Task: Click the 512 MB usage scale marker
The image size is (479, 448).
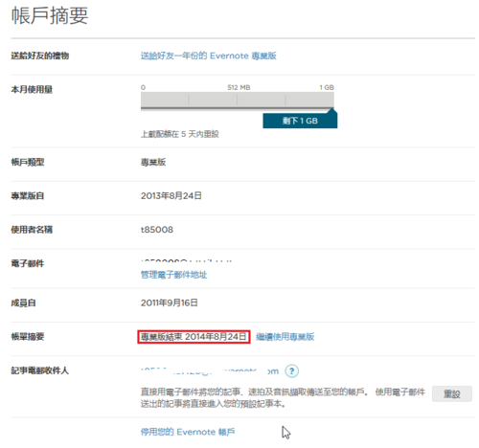Action: tap(239, 87)
